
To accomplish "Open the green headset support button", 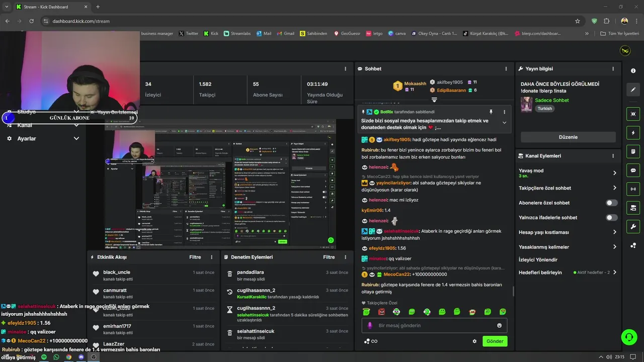I will tap(628, 336).
